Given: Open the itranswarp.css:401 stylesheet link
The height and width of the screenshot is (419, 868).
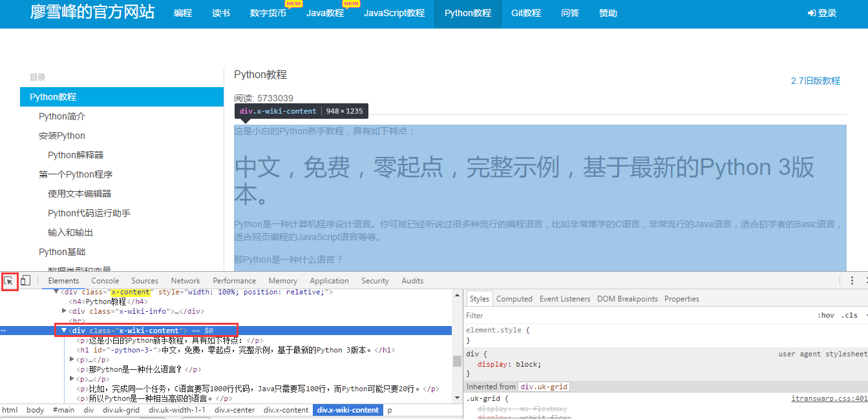Looking at the screenshot, I should coord(829,398).
